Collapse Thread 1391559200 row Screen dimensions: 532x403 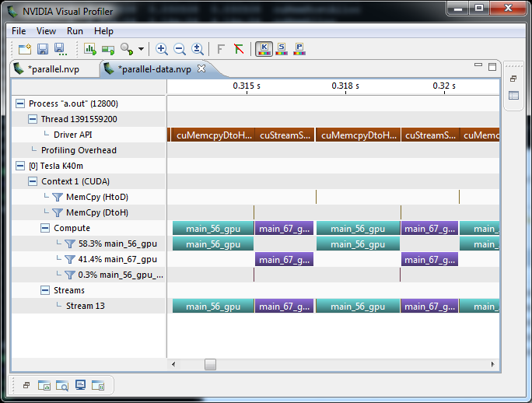(33, 119)
